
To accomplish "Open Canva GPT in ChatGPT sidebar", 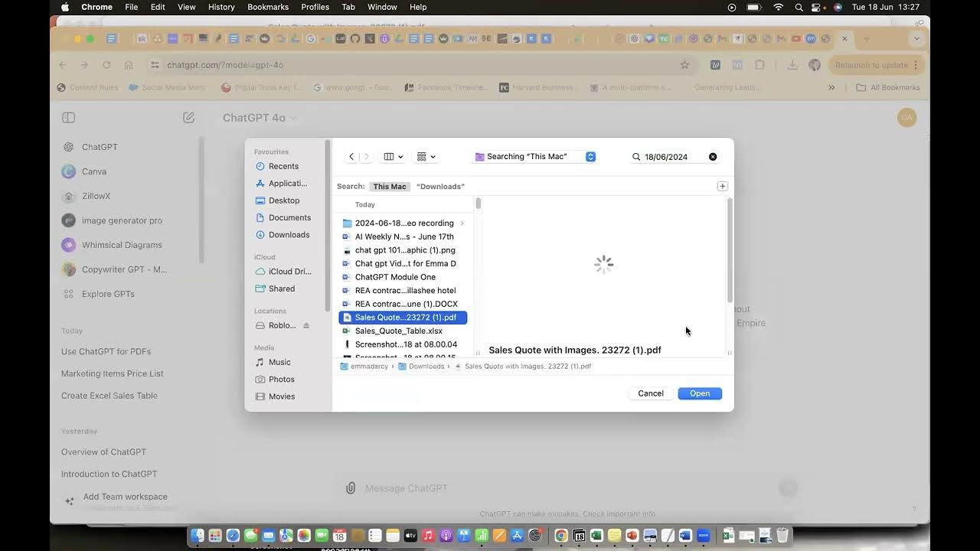I will (94, 171).
